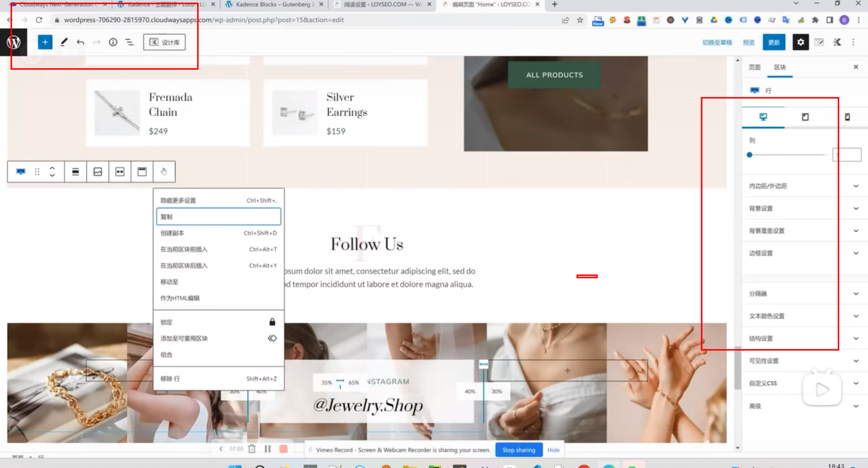
Task: Expand 背景覆盖设置 section
Action: pos(804,231)
